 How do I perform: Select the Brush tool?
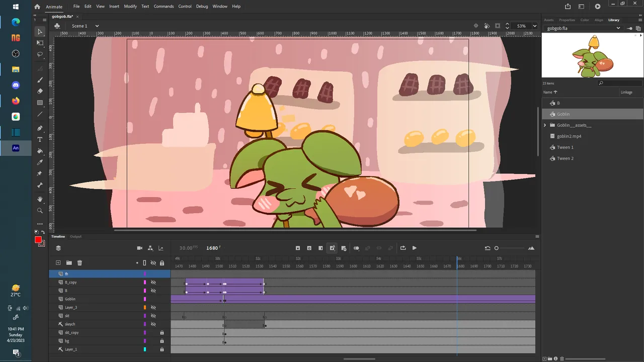[40, 80]
